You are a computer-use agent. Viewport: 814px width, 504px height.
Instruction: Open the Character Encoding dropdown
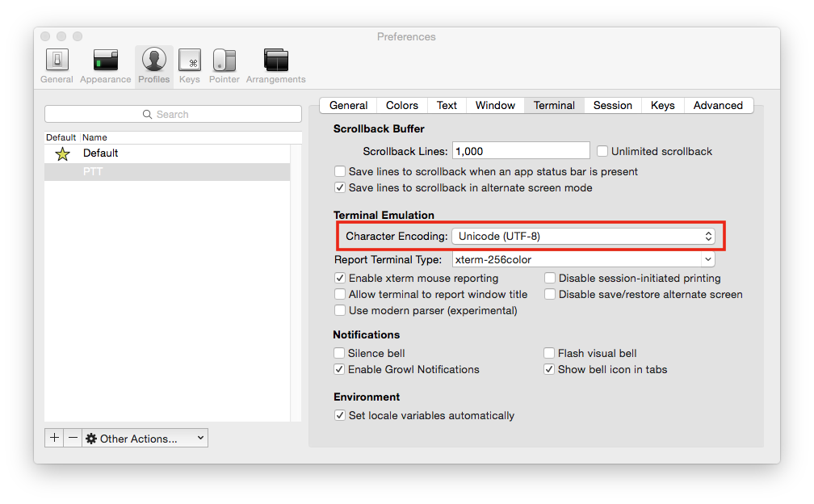click(x=582, y=236)
